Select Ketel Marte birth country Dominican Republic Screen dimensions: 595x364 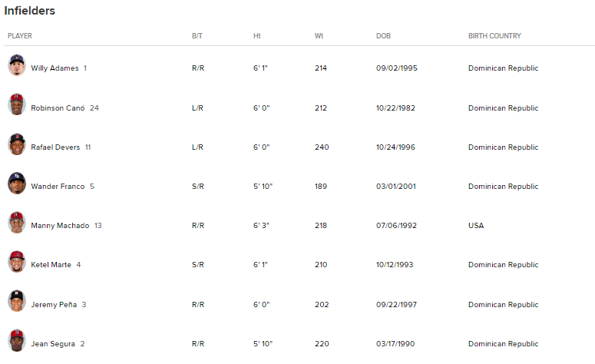click(503, 265)
